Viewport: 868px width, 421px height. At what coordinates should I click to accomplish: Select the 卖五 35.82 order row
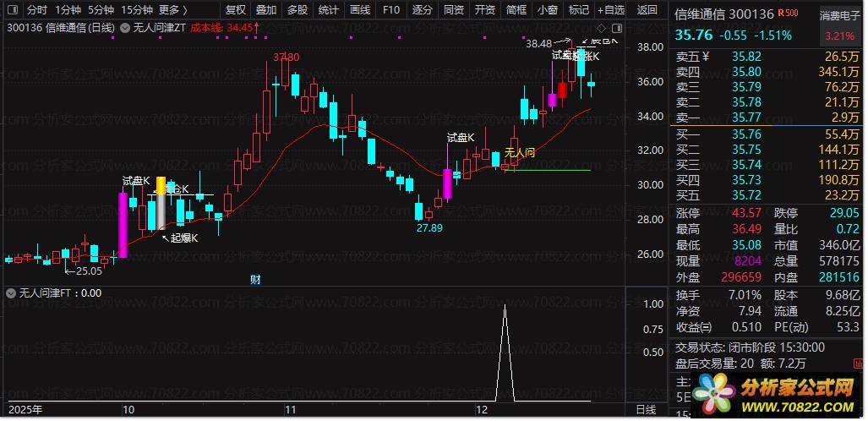[x=768, y=57]
